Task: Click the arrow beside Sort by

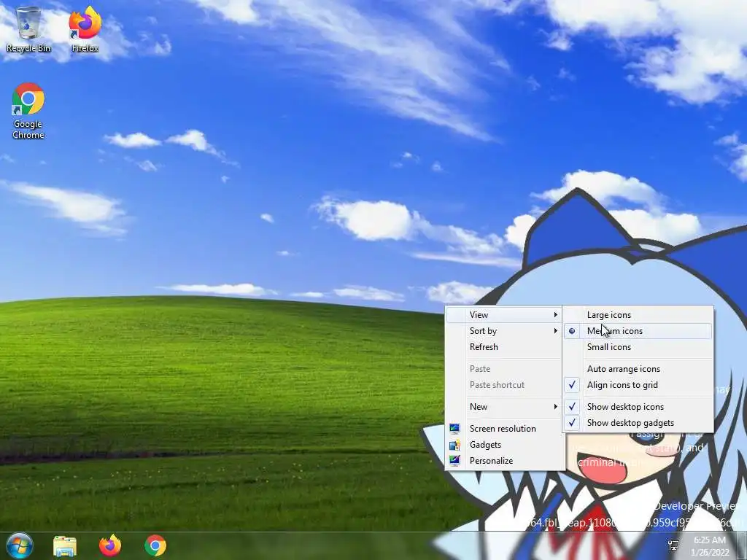Action: pos(555,331)
